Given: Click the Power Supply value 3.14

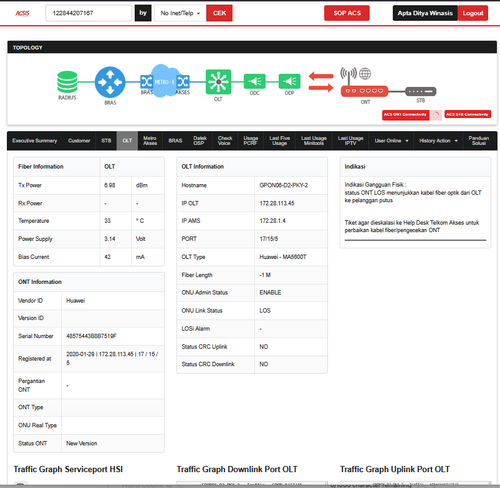Looking at the screenshot, I should (110, 239).
